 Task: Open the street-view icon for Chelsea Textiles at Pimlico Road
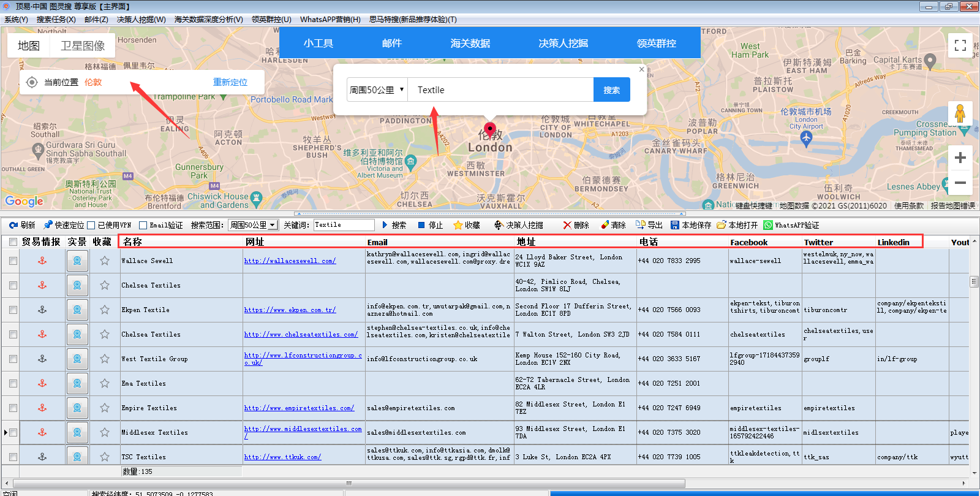(77, 285)
